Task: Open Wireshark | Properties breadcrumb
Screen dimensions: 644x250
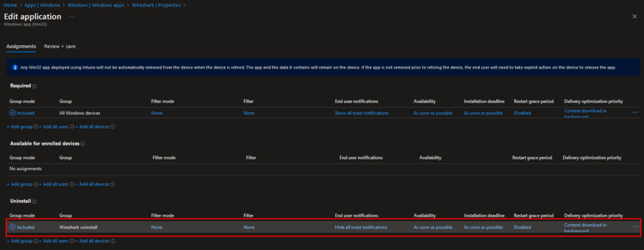Action: pos(156,5)
